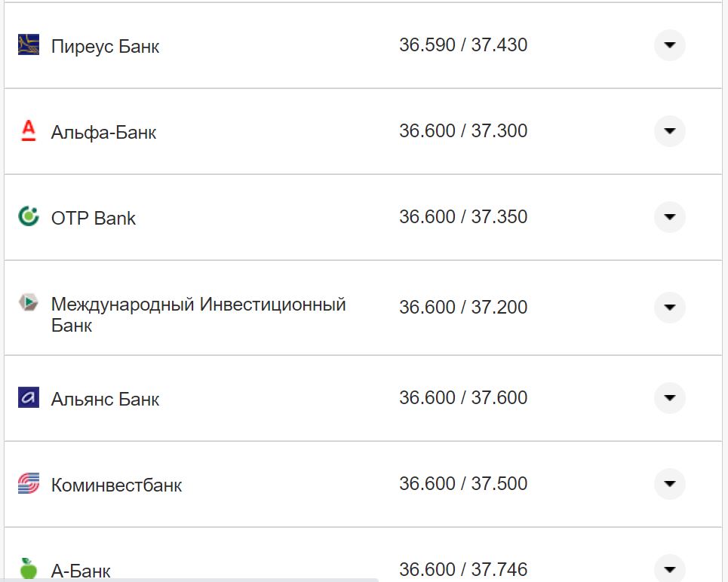Image resolution: width=728 pixels, height=582 pixels.
Task: Expand the Пиреус Банк rate details
Action: coord(669,45)
